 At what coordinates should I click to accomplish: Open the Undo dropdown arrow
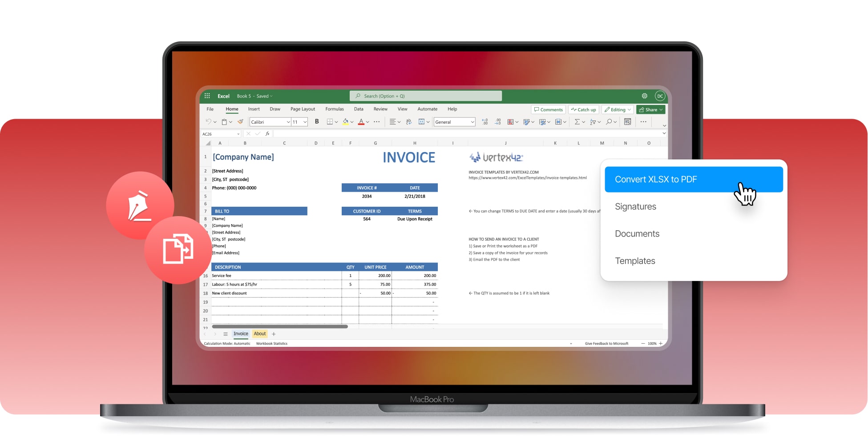[x=215, y=122]
